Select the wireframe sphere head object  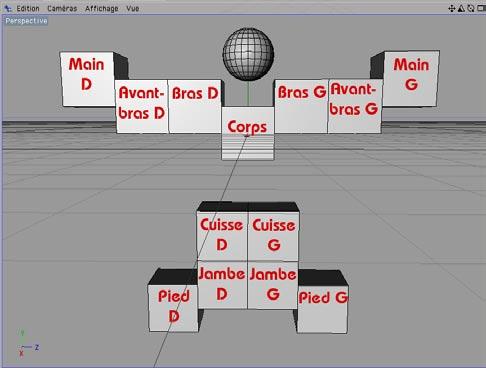coord(248,54)
